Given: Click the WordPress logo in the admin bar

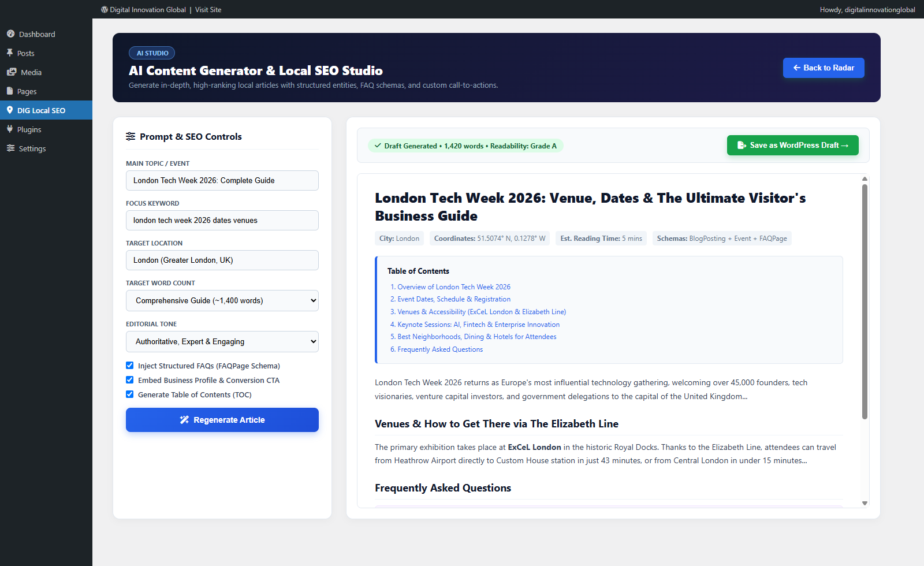Looking at the screenshot, I should pos(105,9).
